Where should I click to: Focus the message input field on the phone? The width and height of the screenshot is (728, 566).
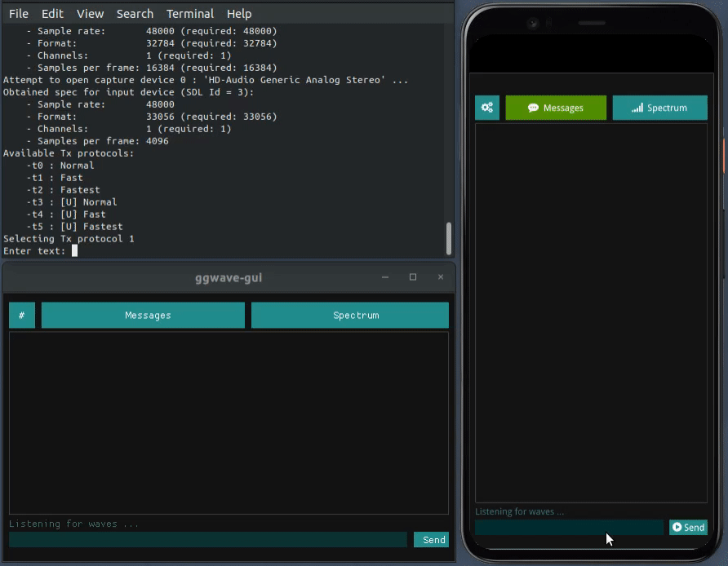coord(569,528)
